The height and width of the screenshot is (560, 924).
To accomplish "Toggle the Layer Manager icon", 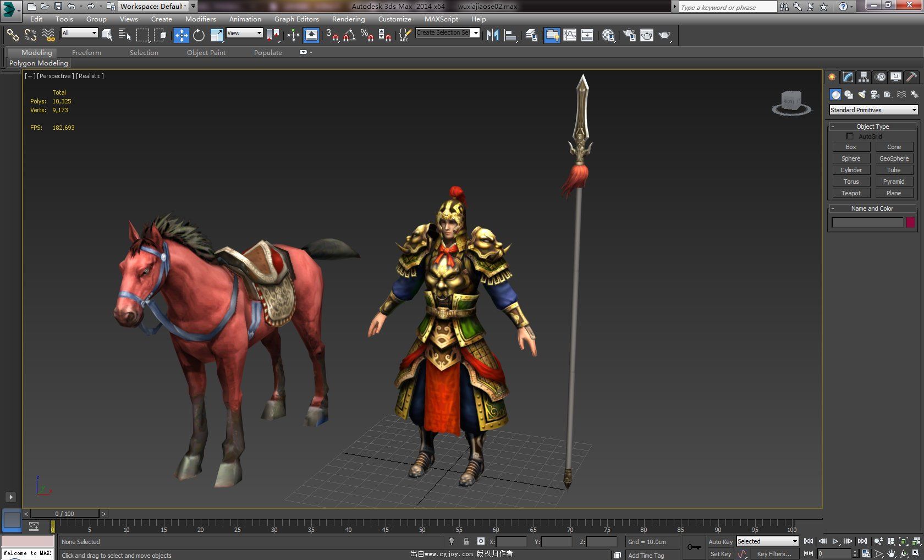I will click(x=531, y=35).
